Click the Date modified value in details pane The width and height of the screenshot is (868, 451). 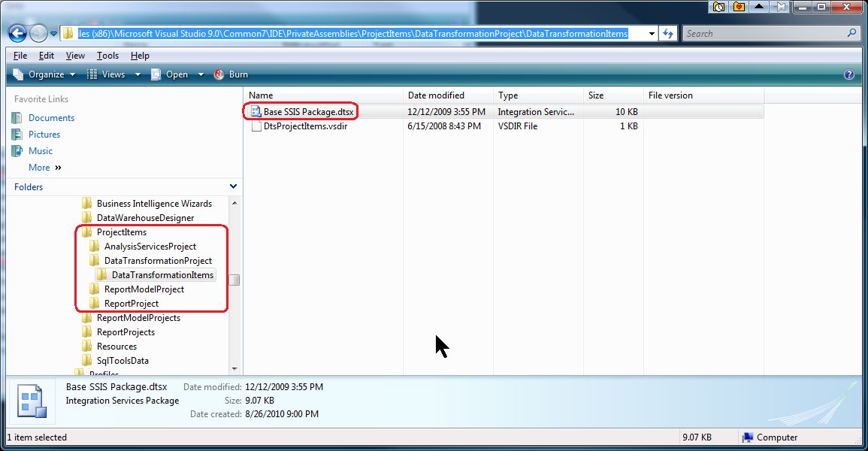(284, 387)
